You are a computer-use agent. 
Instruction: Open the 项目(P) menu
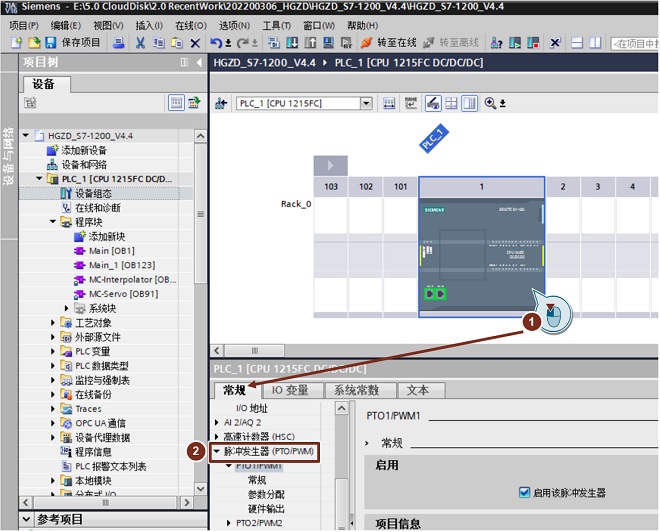[24, 26]
